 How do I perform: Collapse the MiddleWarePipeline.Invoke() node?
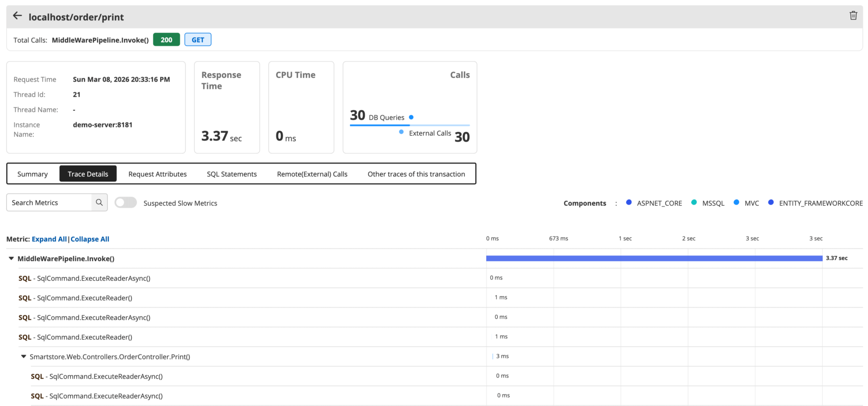click(x=11, y=258)
